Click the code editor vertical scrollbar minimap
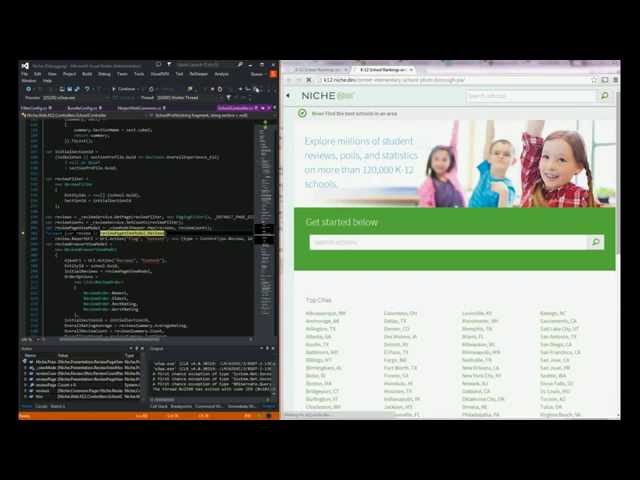The height and width of the screenshot is (480, 640). coord(265,229)
